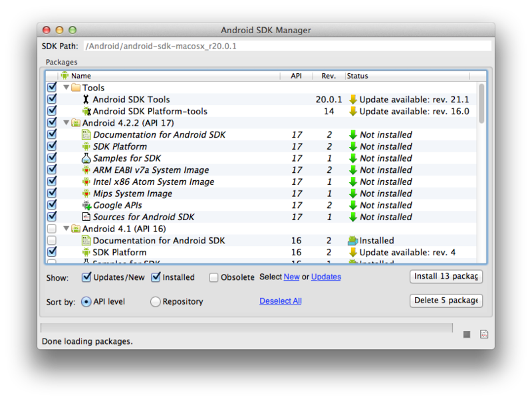This screenshot has width=532, height=401.
Task: Click the API 17 Samples for SDK flask icon
Action: click(x=86, y=158)
